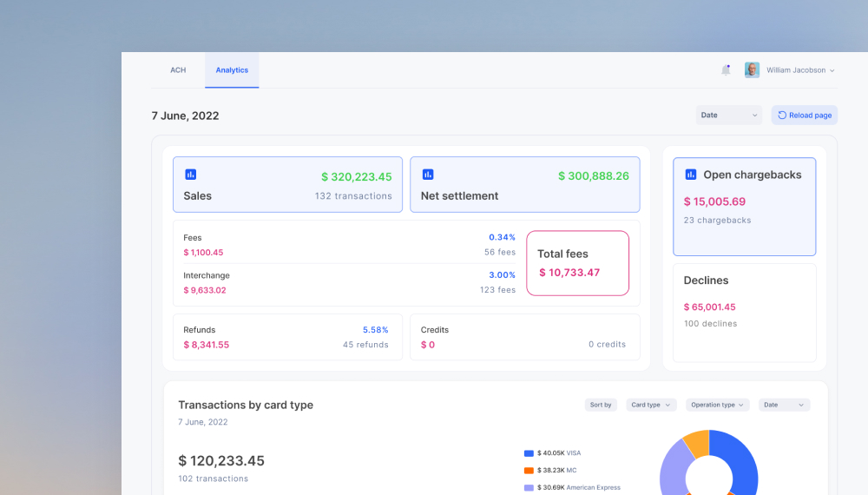Click the chart icon next to Open chargebacks
Viewport: 868px width, 495px height.
tap(691, 175)
